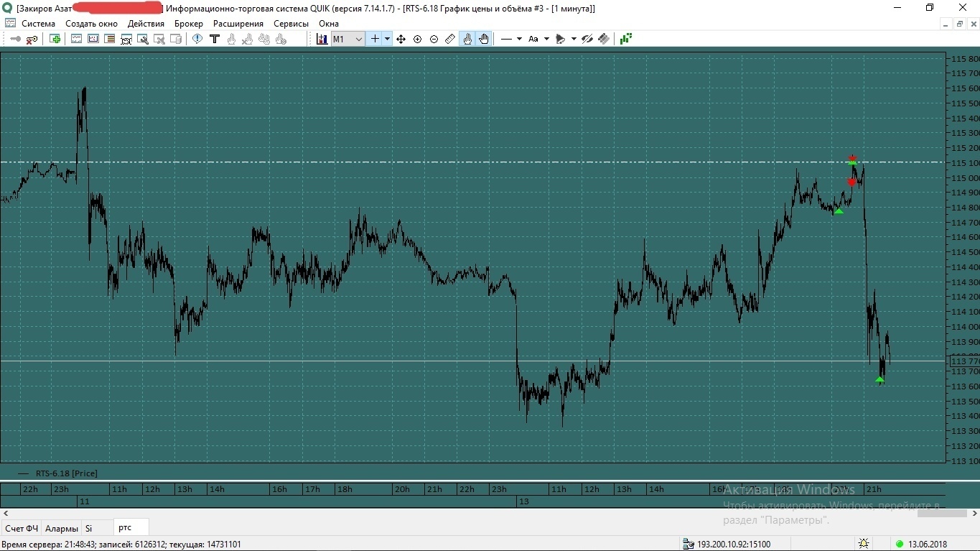Click the network connection icon in status bar
The height and width of the screenshot is (551, 980).
(x=689, y=544)
